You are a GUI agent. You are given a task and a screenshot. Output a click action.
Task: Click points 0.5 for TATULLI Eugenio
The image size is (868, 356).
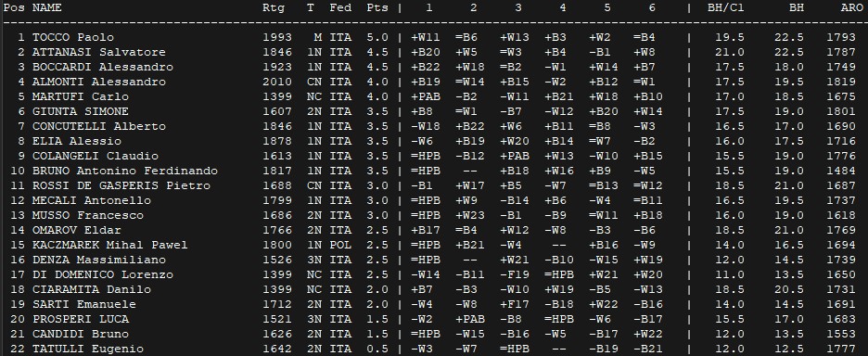pos(377,349)
